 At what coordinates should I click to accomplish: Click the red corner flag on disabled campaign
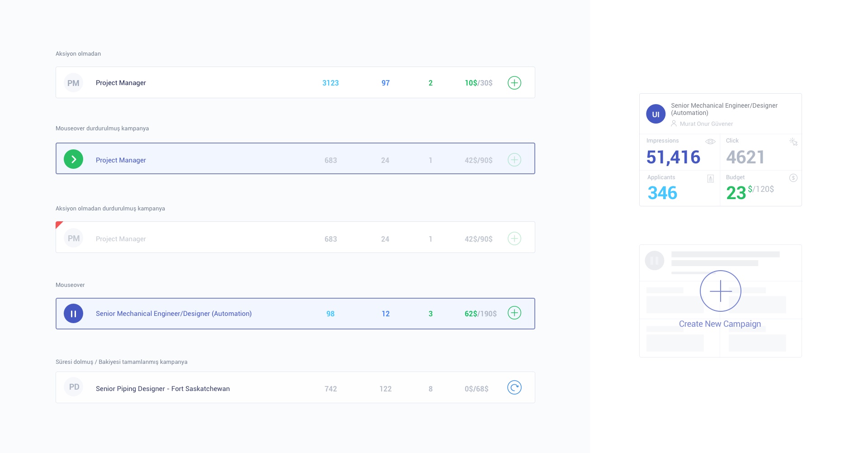[x=58, y=224]
